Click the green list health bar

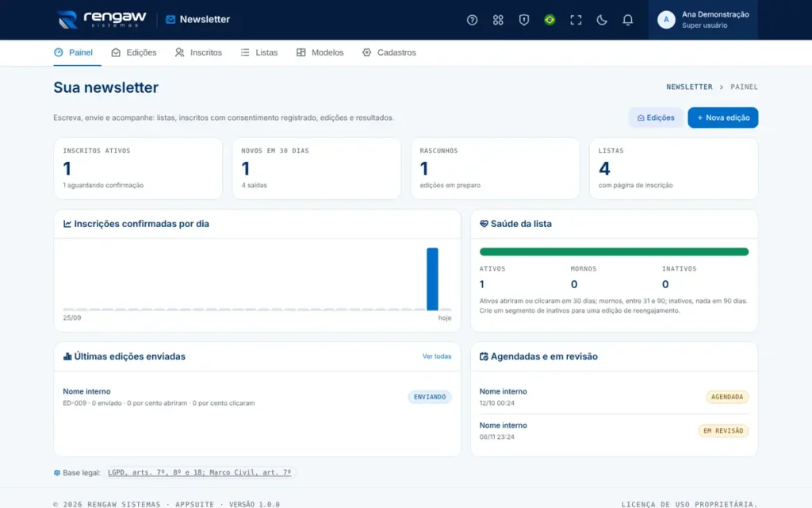click(615, 252)
